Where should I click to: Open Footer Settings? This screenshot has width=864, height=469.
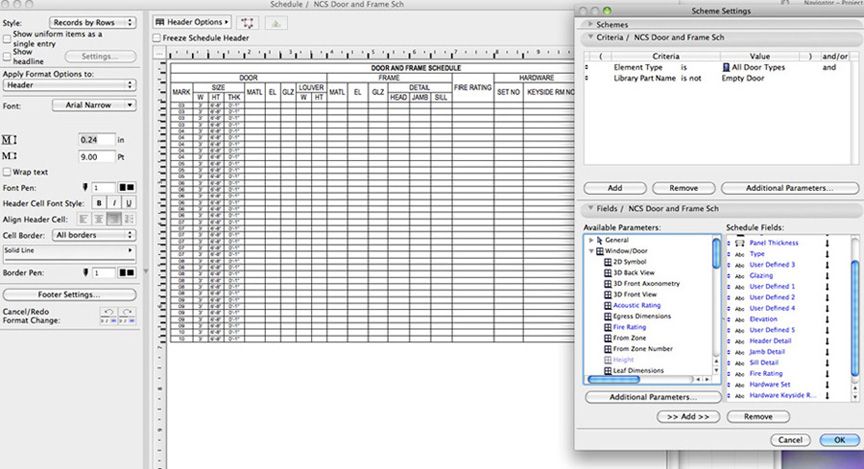(69, 295)
